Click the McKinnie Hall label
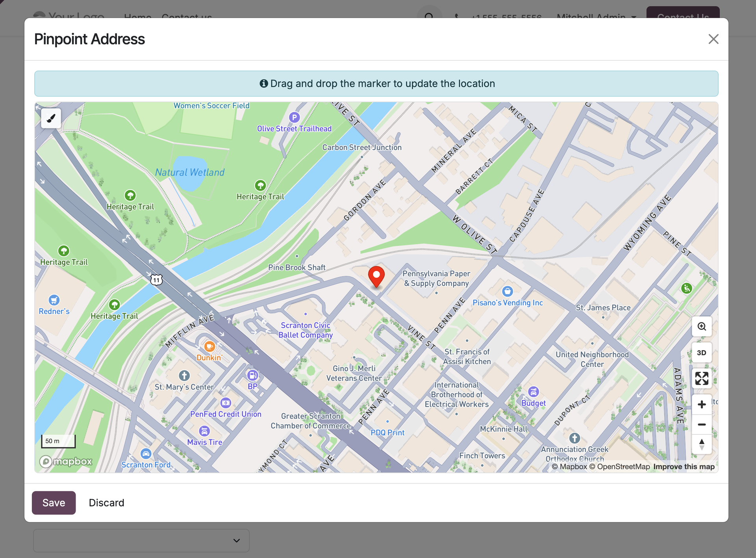 tap(504, 429)
